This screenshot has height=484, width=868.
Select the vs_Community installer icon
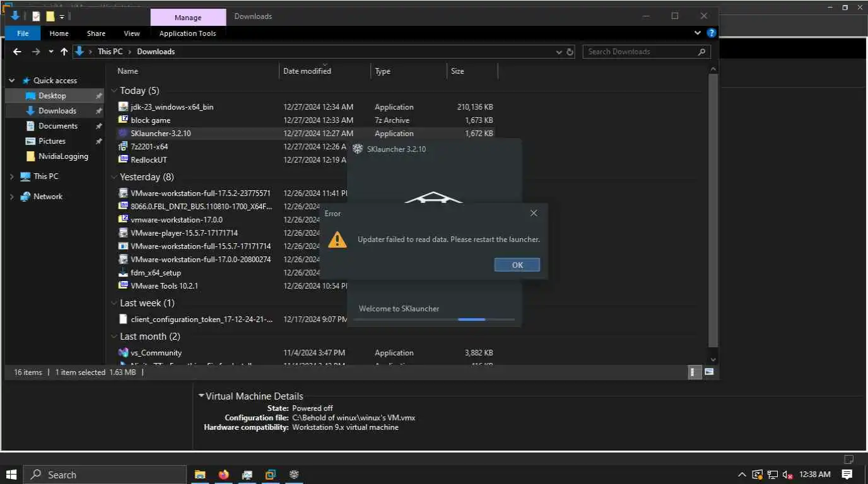[x=124, y=353]
